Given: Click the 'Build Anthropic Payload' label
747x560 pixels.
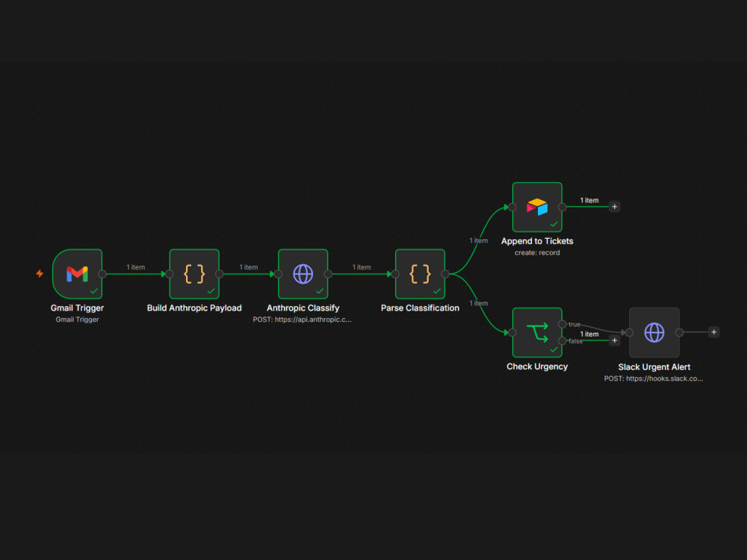Looking at the screenshot, I should pos(194,308).
